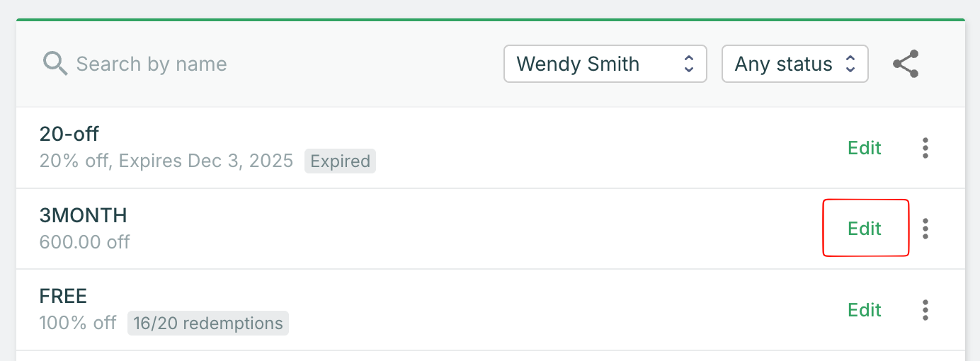
Task: Click the magnifying glass search icon
Action: point(55,64)
